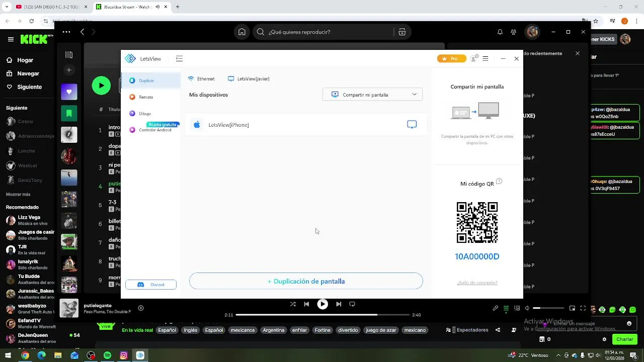The width and height of the screenshot is (644, 362).
Task: Select the Ethernet network indicator
Action: (x=201, y=79)
